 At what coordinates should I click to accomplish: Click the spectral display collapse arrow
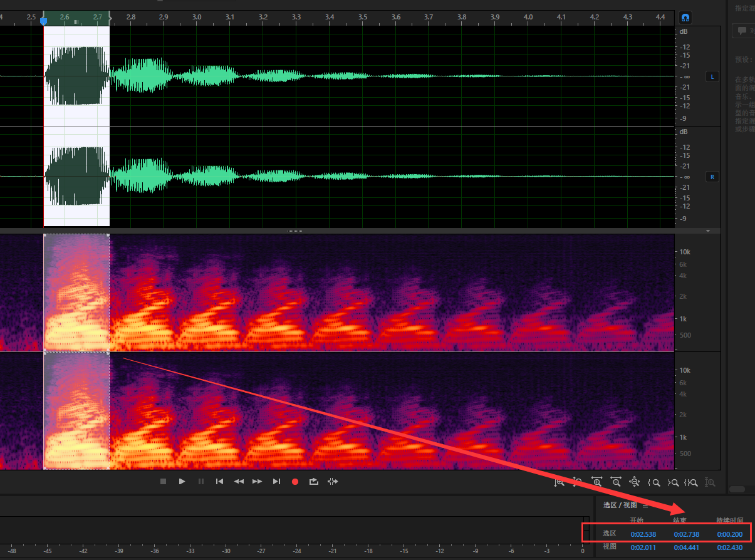[x=708, y=231]
